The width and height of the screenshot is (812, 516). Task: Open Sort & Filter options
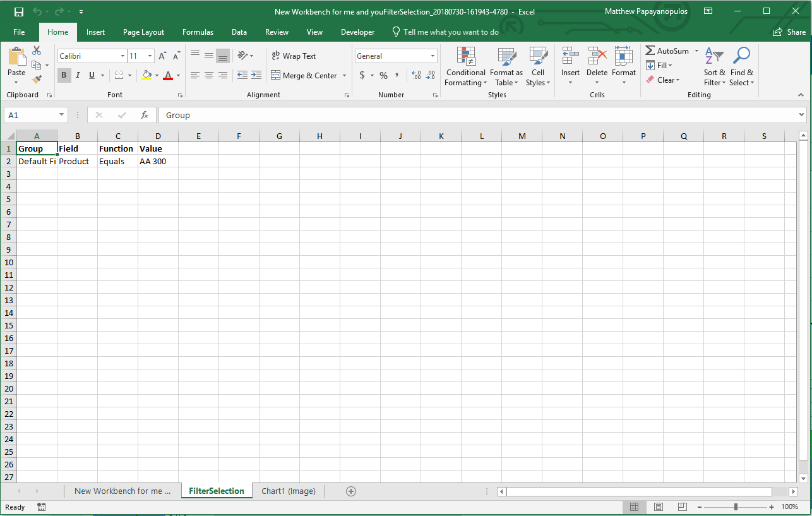[714, 67]
